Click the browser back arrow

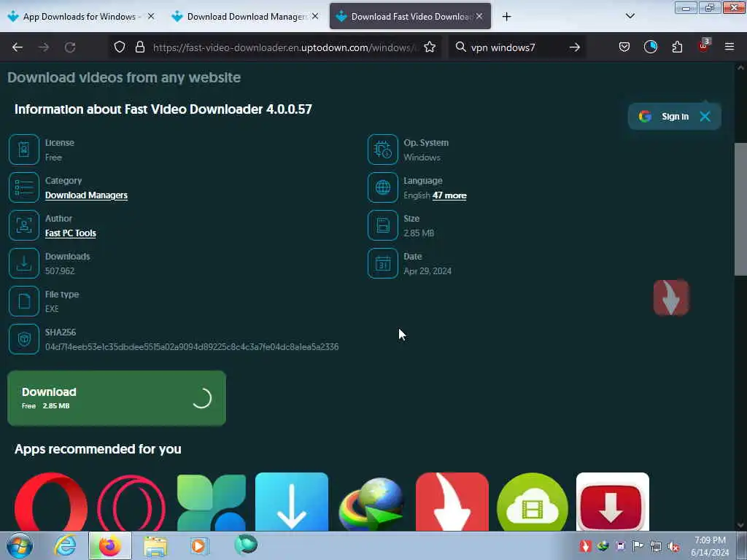[18, 47]
